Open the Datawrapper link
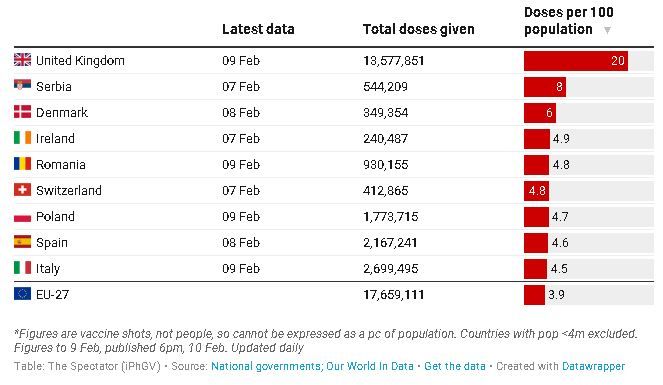The width and height of the screenshot is (663, 385). coord(593,366)
